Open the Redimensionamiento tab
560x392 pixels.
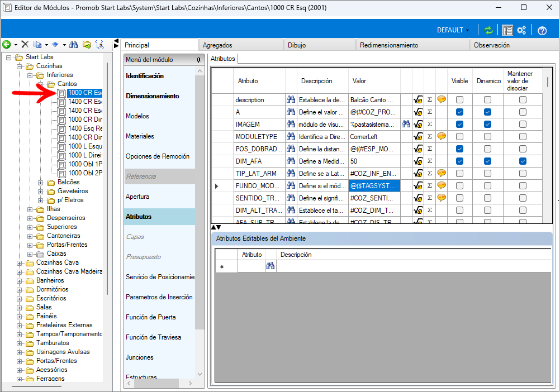tap(389, 45)
